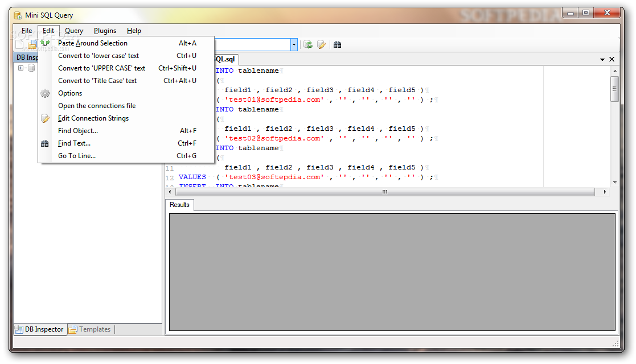
Task: Click the database icon in DB Inspector tree
Action: click(31, 68)
